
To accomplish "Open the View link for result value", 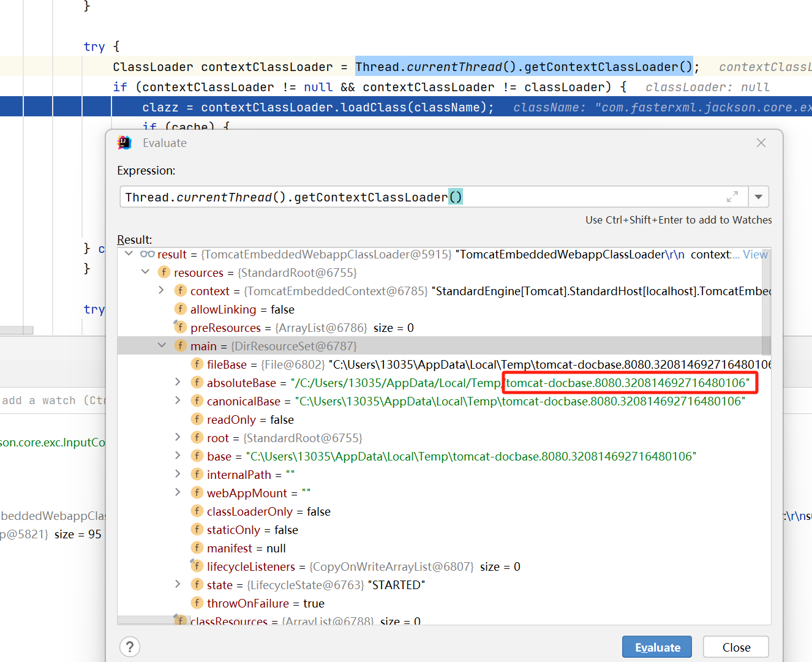I will pos(755,254).
